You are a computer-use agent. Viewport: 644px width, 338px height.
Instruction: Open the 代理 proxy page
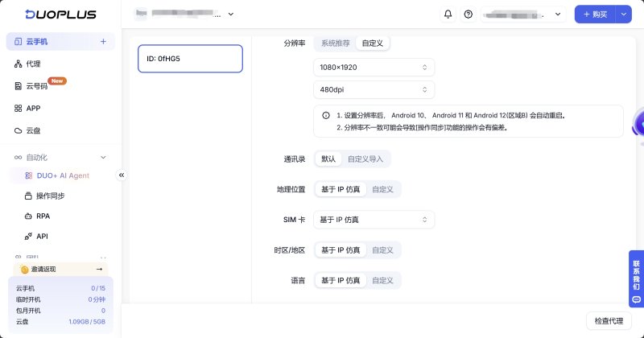[x=33, y=64]
